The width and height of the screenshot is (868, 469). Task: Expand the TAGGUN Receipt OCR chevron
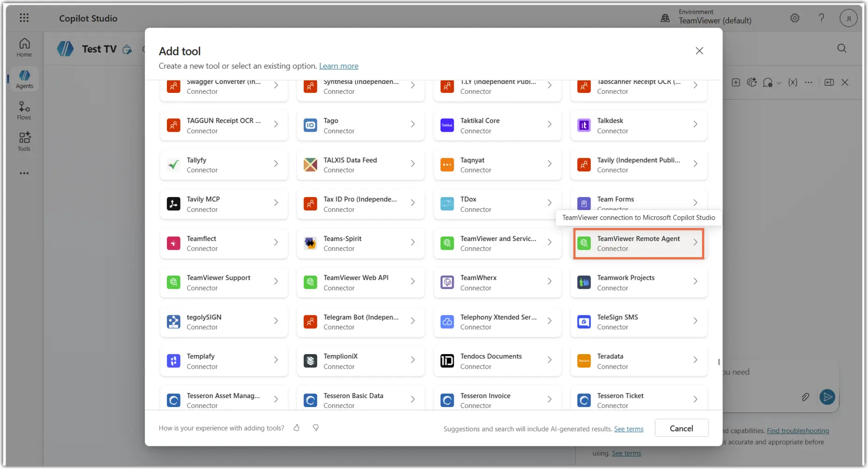pos(276,124)
